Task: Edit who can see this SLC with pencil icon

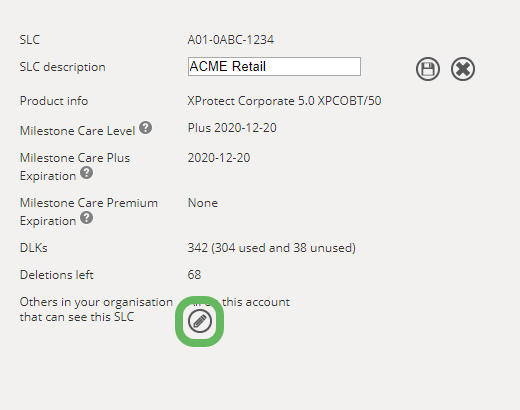Action: click(x=200, y=321)
